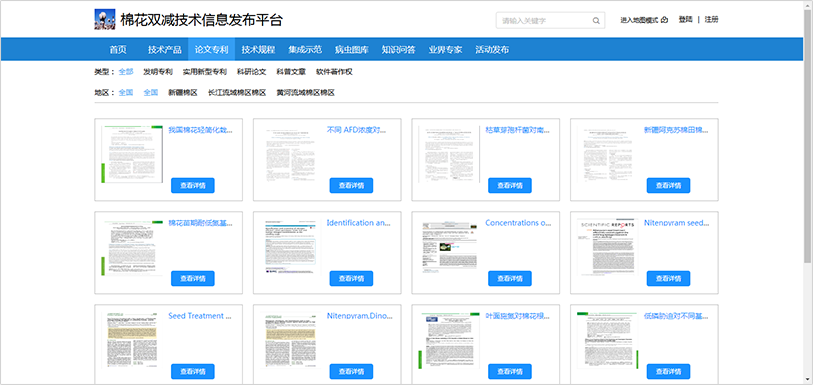Click 查看详情 for 低磷胁迫对不同基 card

(668, 372)
